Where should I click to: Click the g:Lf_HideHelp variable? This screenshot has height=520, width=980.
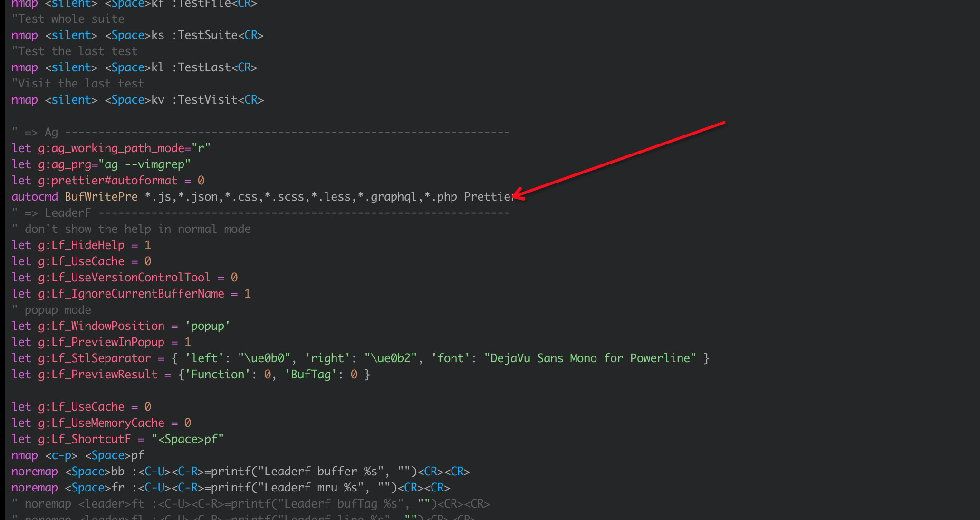tap(81, 245)
